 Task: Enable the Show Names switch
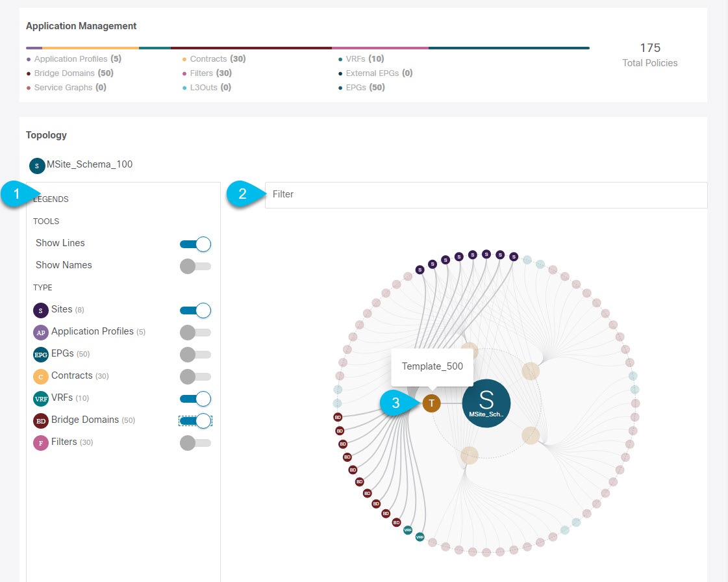click(195, 266)
